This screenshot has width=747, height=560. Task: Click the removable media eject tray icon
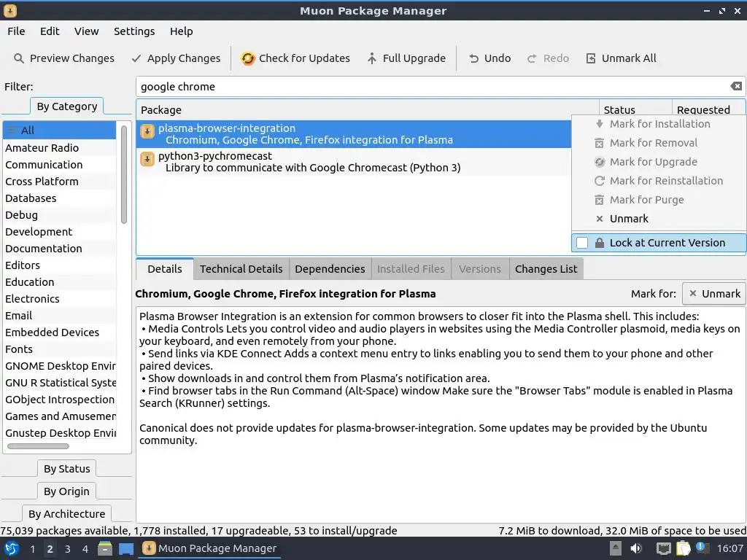click(x=616, y=548)
